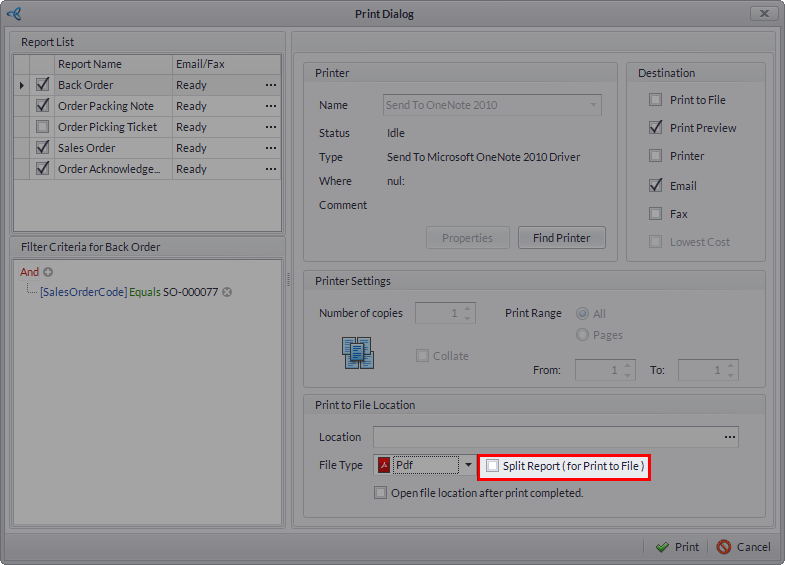
Task: Tick the Collate checkbox
Action: tap(423, 356)
